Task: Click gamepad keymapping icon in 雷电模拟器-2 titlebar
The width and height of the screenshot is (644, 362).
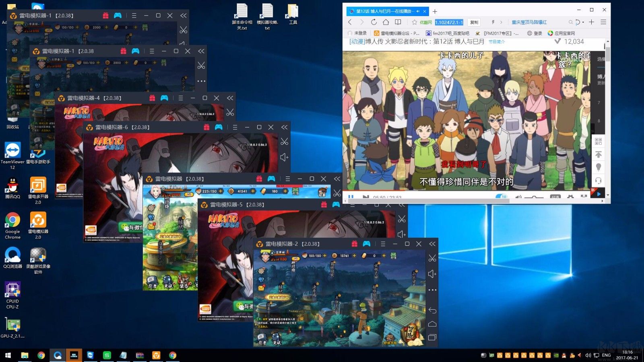Action: [366, 244]
